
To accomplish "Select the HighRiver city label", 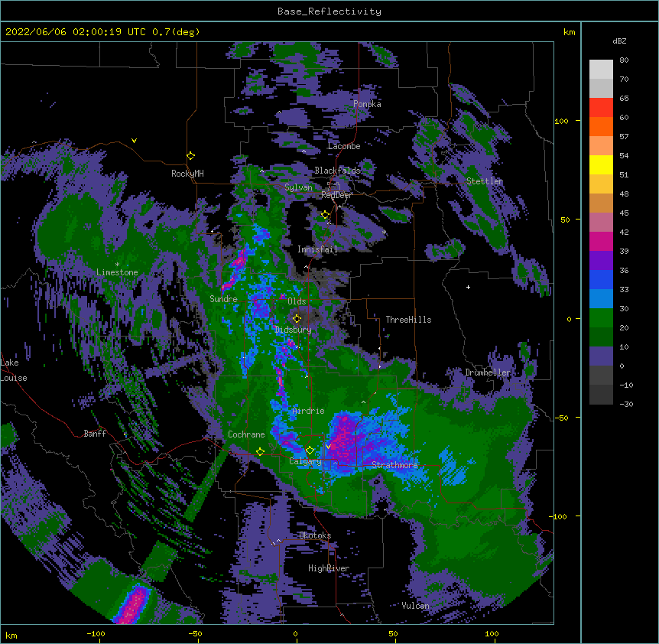I will pos(329,568).
